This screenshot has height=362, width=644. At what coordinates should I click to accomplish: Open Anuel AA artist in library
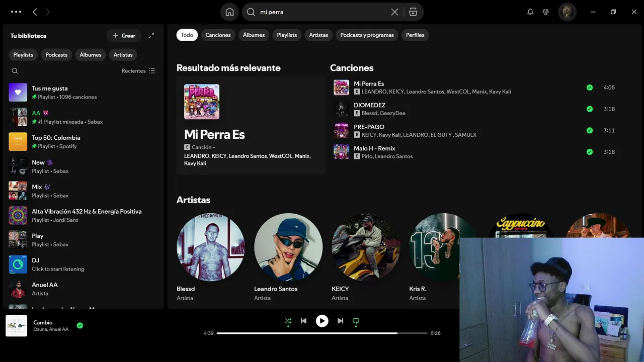84,289
